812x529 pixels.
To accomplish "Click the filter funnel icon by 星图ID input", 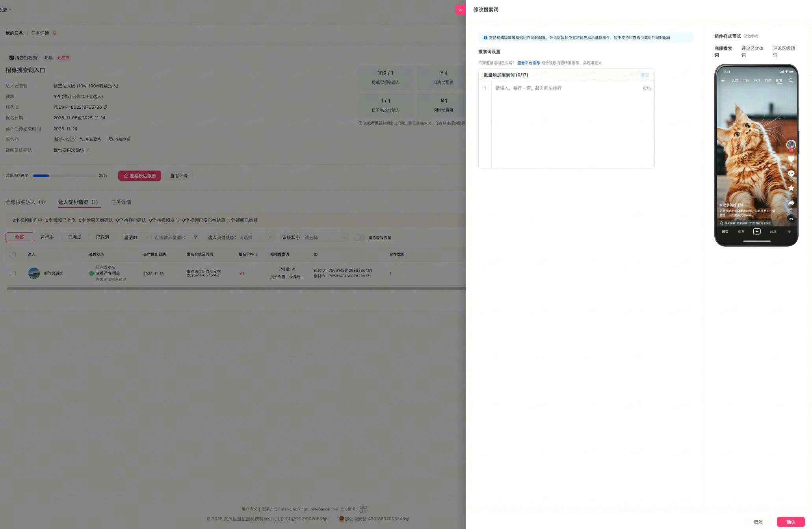I will [195, 238].
